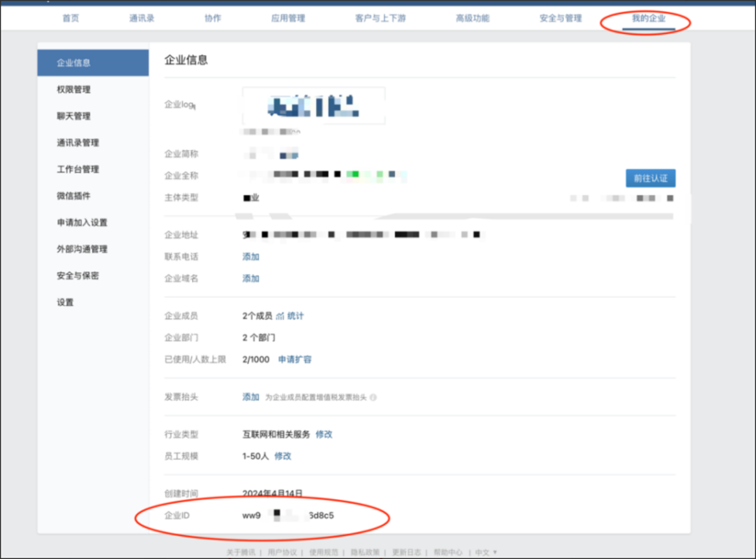The height and width of the screenshot is (559, 756).
Task: Go to 外部沟通管理 in the sidebar
Action: [82, 249]
